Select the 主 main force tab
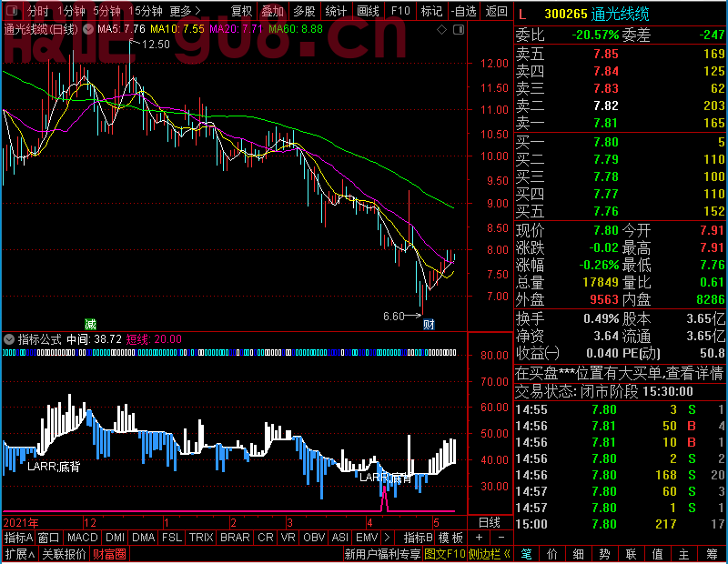This screenshot has width=728, height=564. tap(684, 554)
